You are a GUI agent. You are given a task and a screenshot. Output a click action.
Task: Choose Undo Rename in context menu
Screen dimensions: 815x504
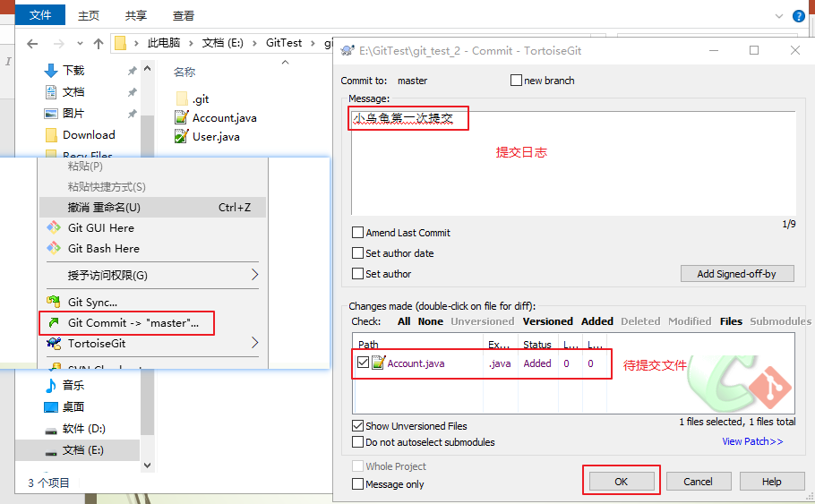click(153, 208)
